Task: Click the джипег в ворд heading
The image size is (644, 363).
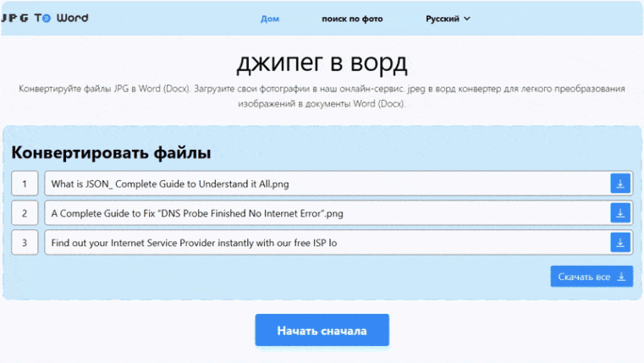Action: click(322, 63)
